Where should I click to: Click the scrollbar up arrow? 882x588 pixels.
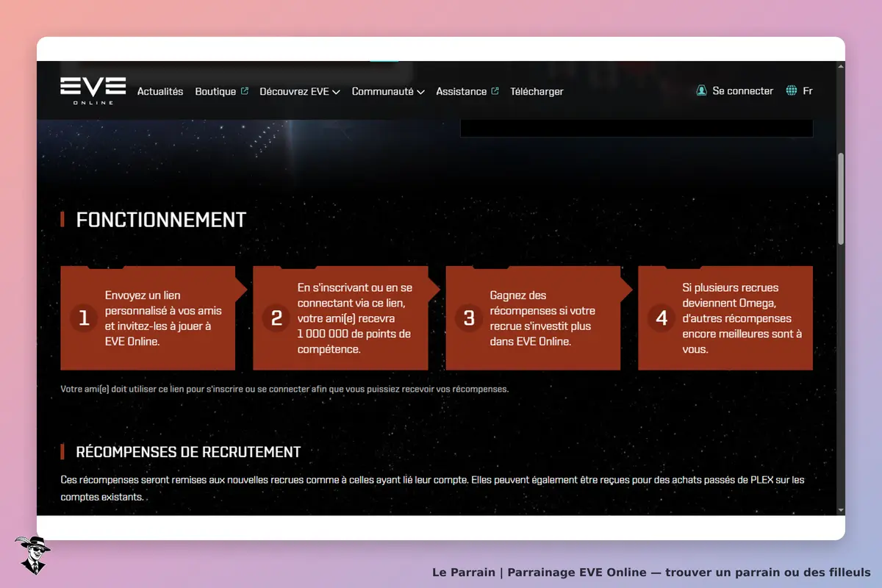tap(841, 67)
